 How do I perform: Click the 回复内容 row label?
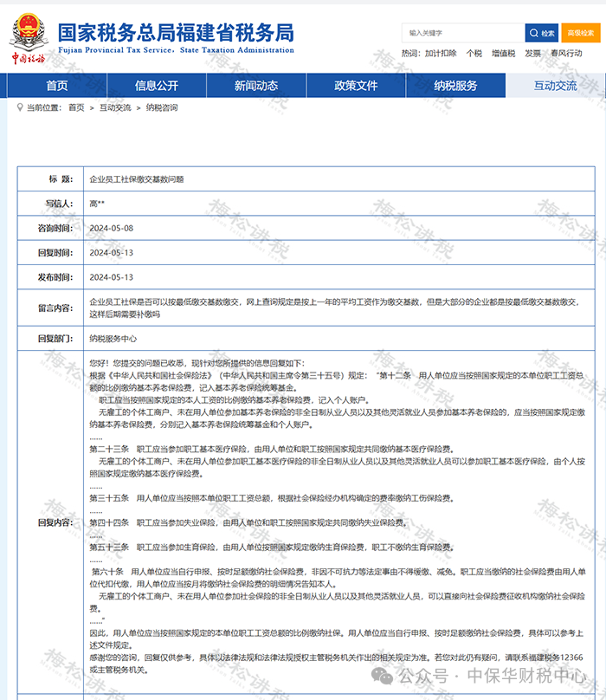pyautogui.click(x=55, y=522)
